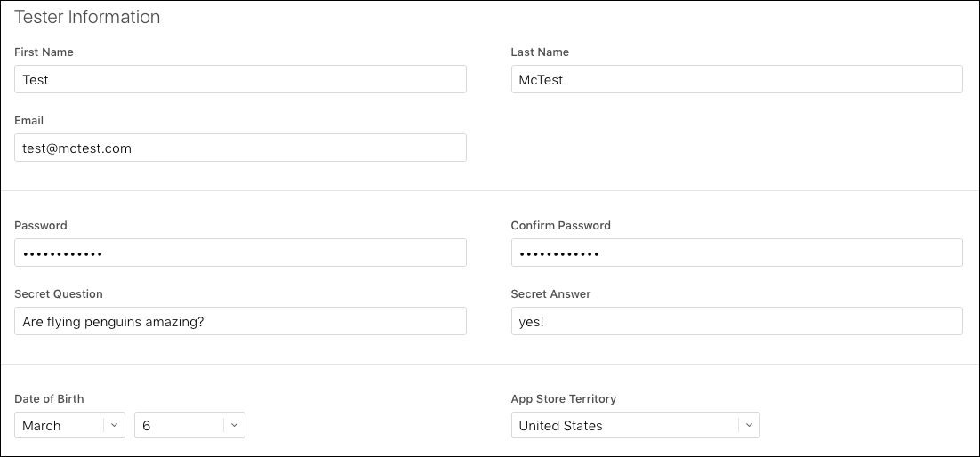Open the birth day dropdown showing 6
980x457 pixels.
point(190,425)
